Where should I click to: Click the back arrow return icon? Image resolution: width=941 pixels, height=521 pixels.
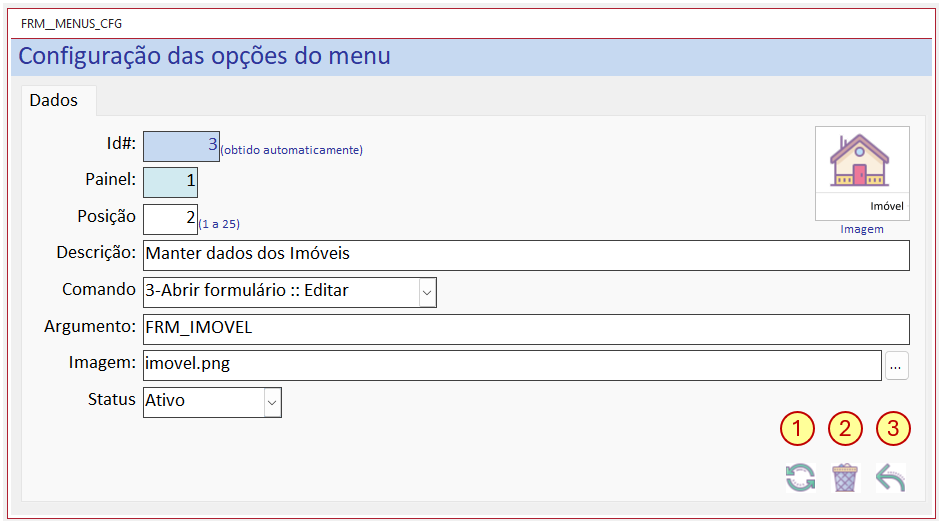pos(891,478)
